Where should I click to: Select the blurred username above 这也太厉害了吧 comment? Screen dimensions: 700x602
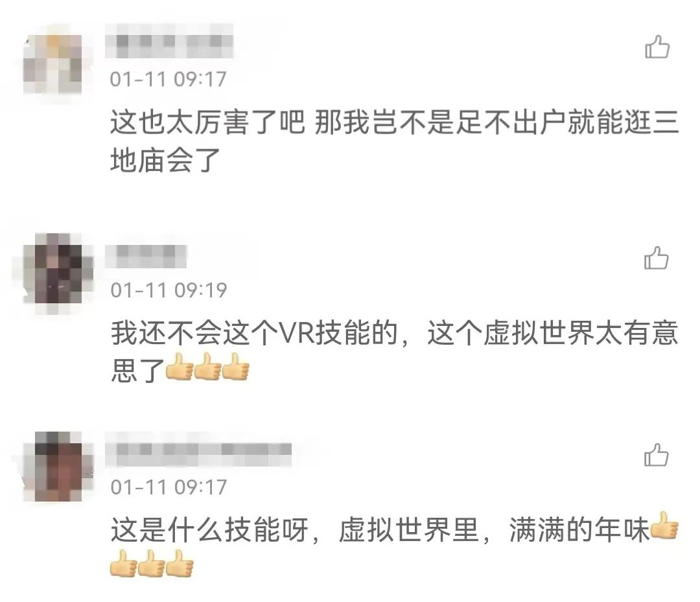(169, 41)
